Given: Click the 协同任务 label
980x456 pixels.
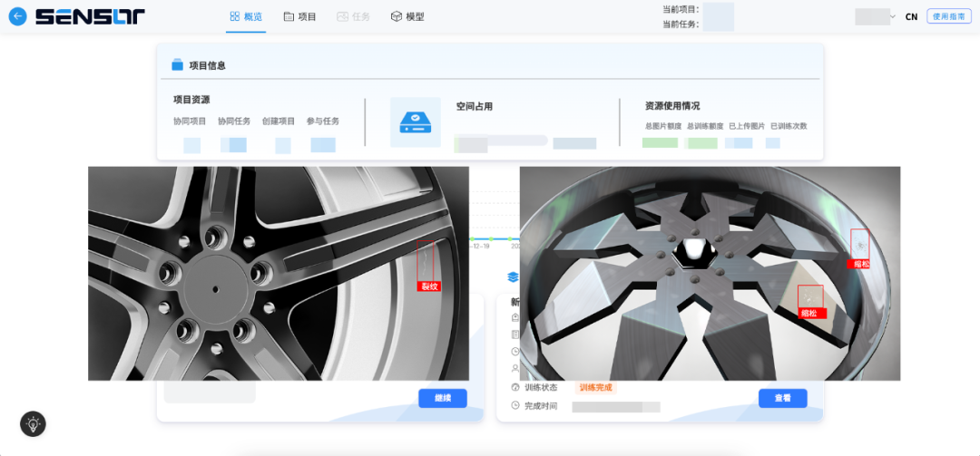Looking at the screenshot, I should click(234, 121).
